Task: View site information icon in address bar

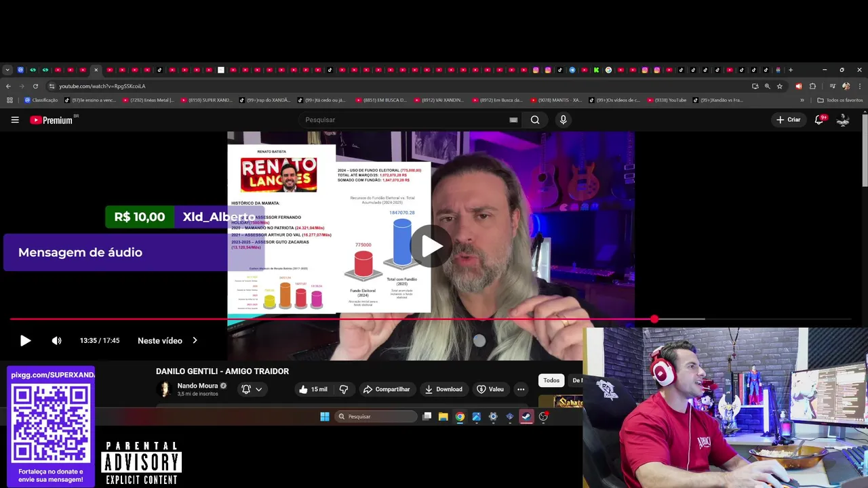Action: (52, 86)
